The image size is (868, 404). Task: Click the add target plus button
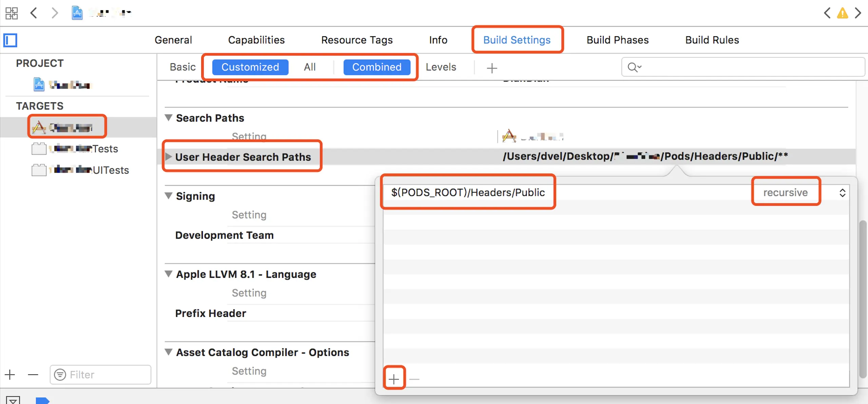10,375
